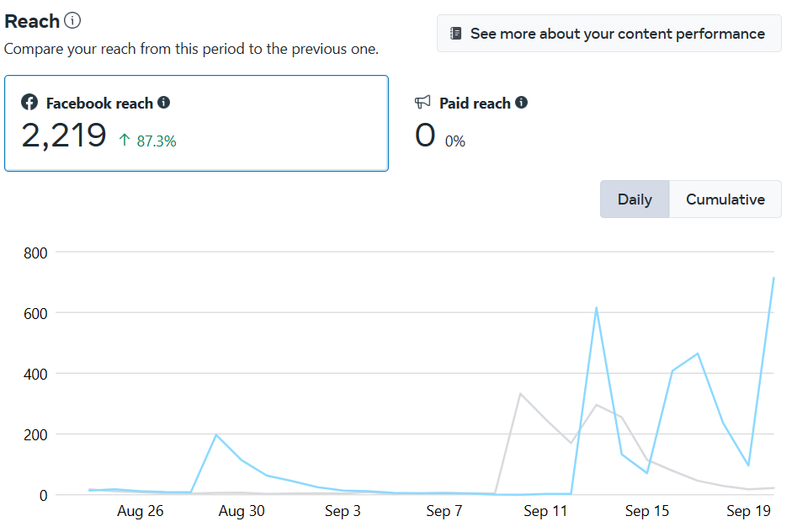The height and width of the screenshot is (532, 797).
Task: Click the Facebook logo icon
Action: pyautogui.click(x=29, y=103)
